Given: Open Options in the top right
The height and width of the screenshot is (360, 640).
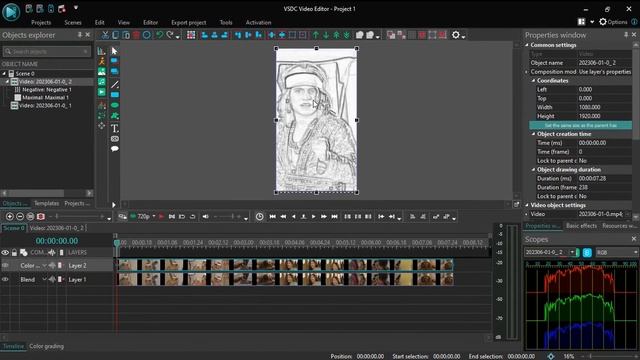Looking at the screenshot, I should tap(613, 22).
